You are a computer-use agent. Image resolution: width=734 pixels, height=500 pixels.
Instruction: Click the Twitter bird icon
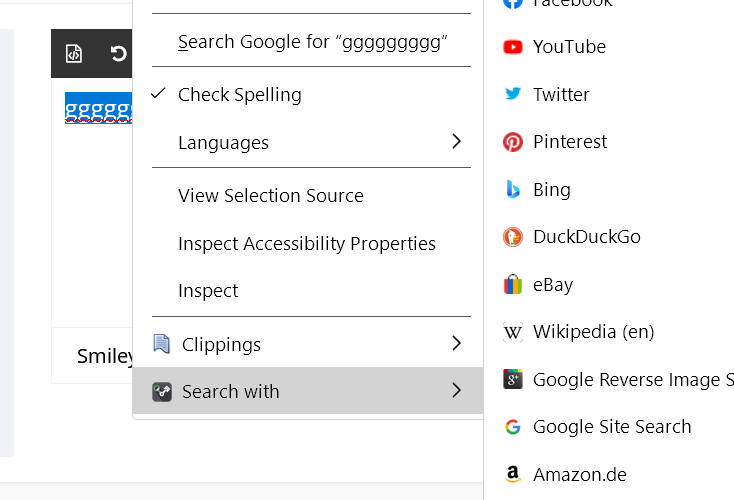[513, 94]
